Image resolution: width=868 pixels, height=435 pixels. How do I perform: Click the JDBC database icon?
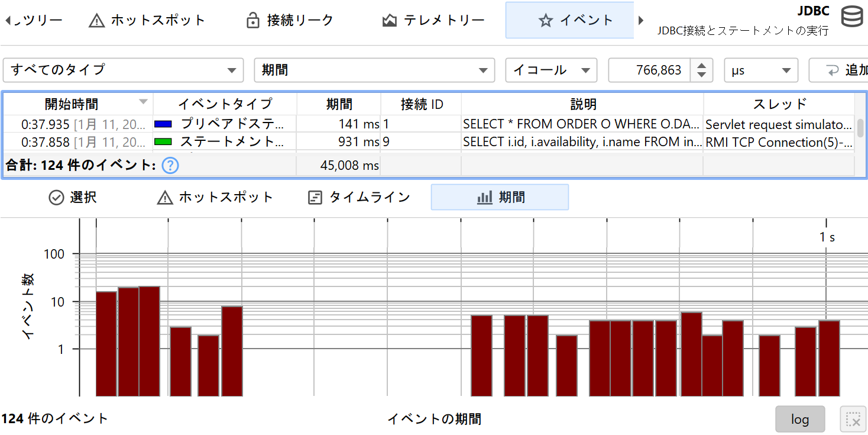pos(851,17)
